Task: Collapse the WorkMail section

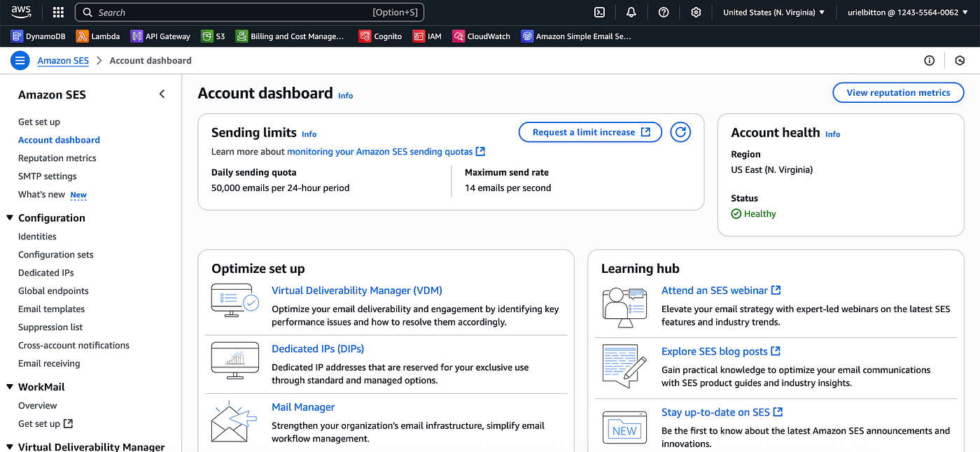Action: coord(8,386)
